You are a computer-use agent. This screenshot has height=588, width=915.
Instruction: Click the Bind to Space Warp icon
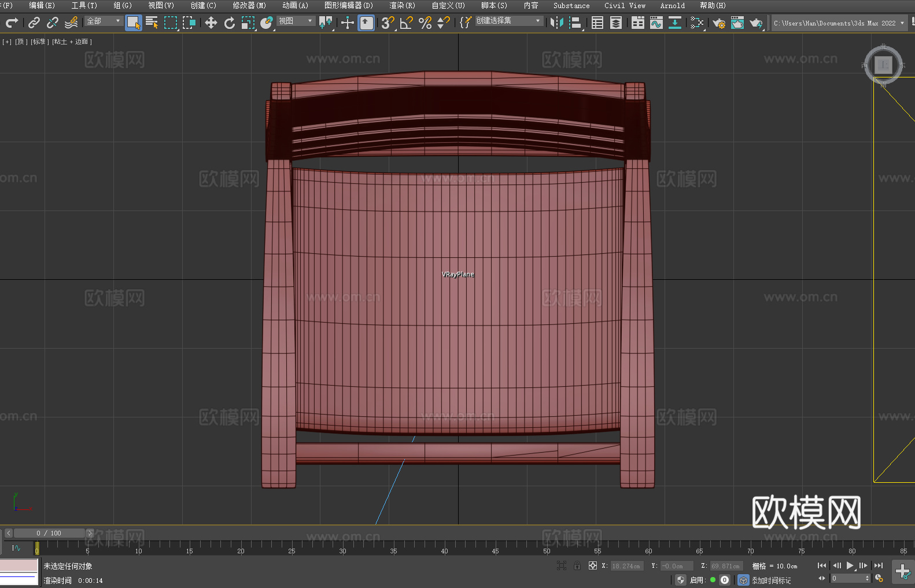[x=71, y=23]
